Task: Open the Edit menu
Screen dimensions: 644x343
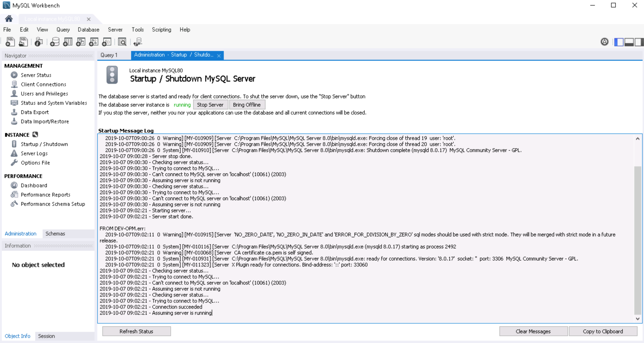Action: pos(24,29)
